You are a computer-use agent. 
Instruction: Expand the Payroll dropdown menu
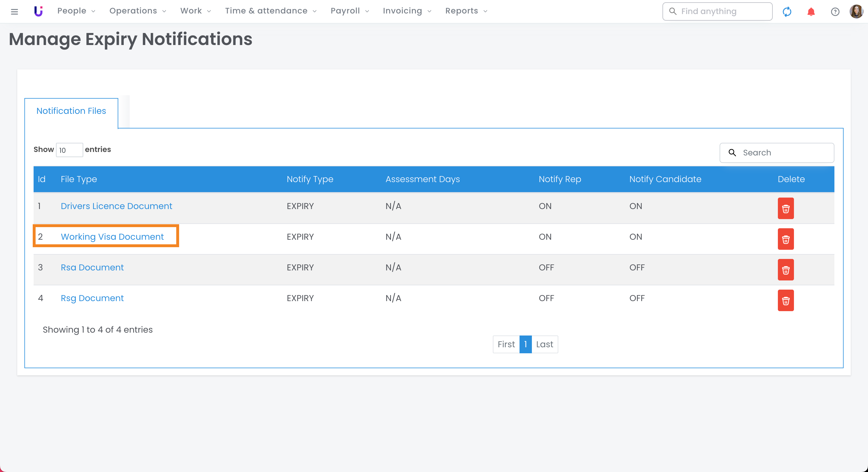pos(349,11)
